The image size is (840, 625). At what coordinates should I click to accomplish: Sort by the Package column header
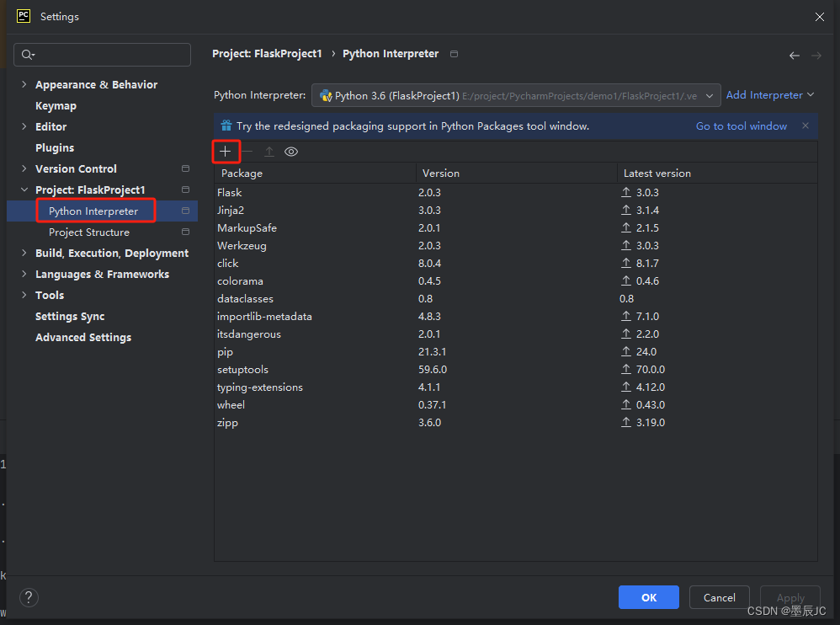point(315,174)
